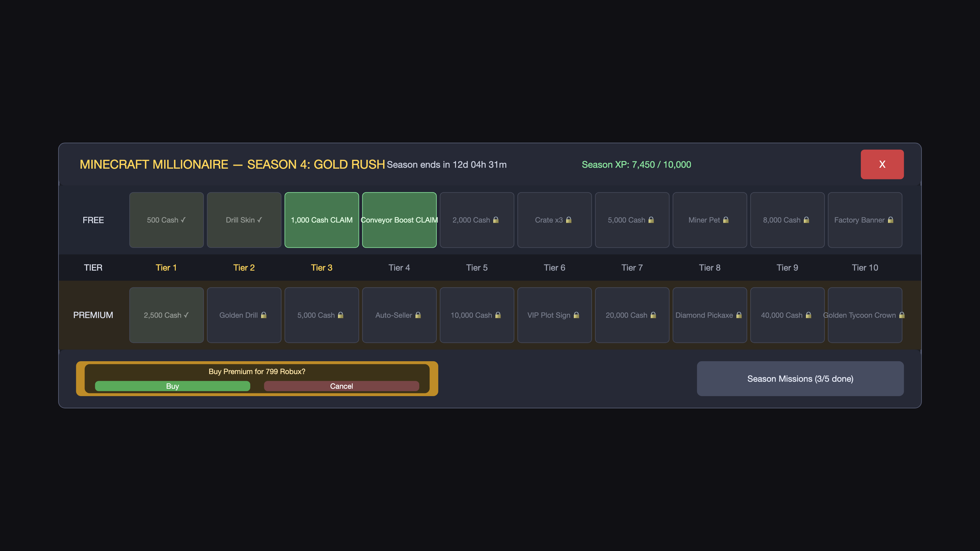The width and height of the screenshot is (980, 551).
Task: Select locked Factory Banner reward
Action: [865, 220]
